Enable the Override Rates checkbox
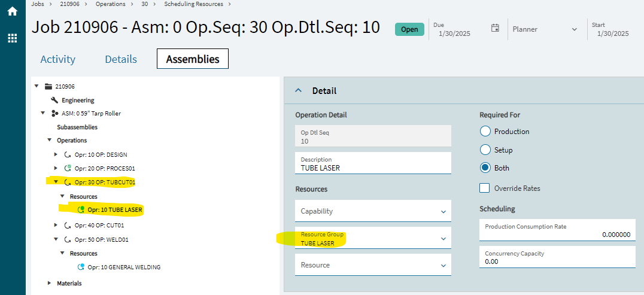The width and height of the screenshot is (644, 295). click(x=485, y=188)
